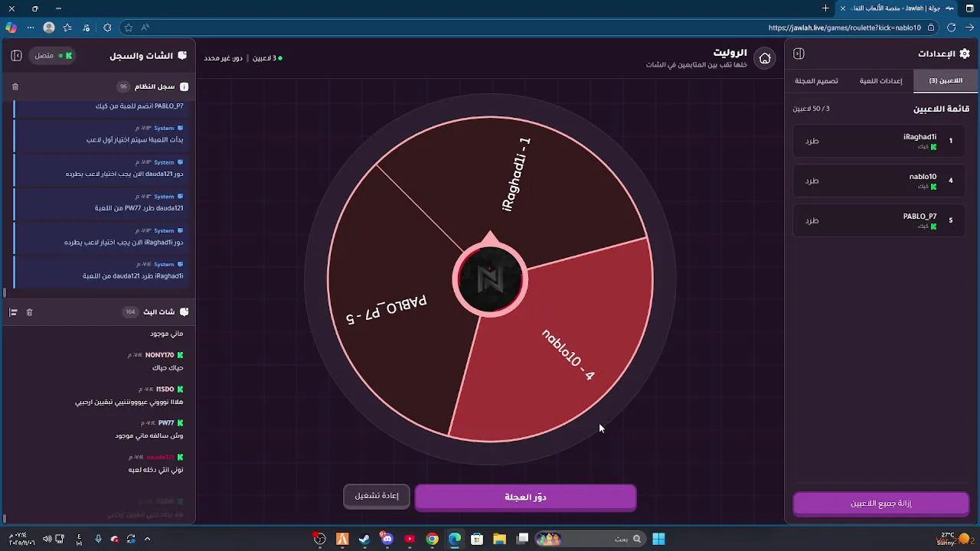This screenshot has width=980, height=551.
Task: Open Edge favorites list
Action: point(67,28)
